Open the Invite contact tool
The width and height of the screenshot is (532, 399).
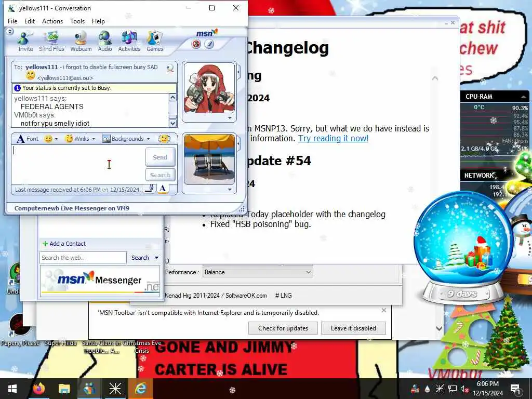[25, 42]
